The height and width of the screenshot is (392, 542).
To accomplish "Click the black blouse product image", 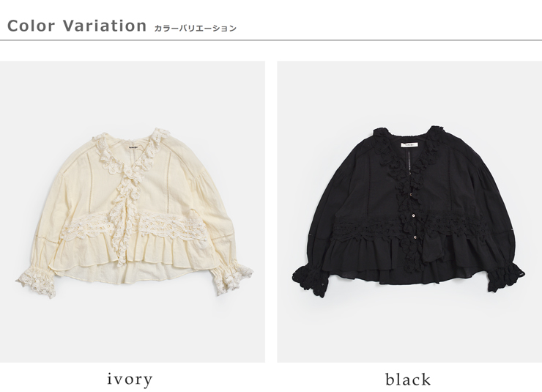I will (x=409, y=212).
